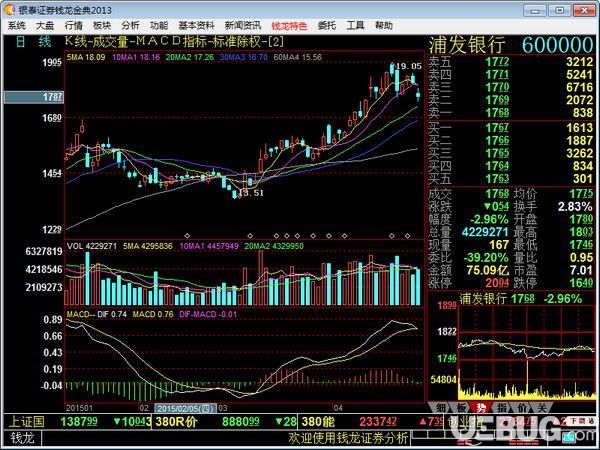Click the volume 20MA2 4329950 label
The height and width of the screenshot is (450, 600).
[274, 246]
